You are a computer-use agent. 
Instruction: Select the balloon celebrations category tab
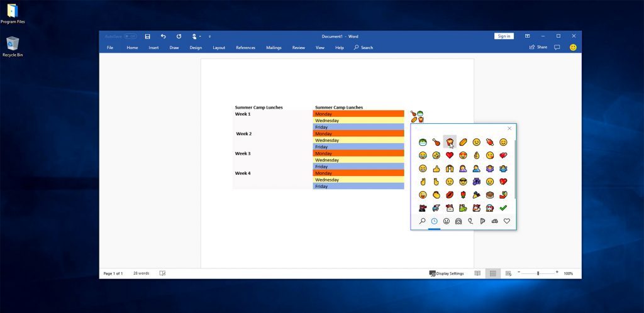pyautogui.click(x=470, y=221)
